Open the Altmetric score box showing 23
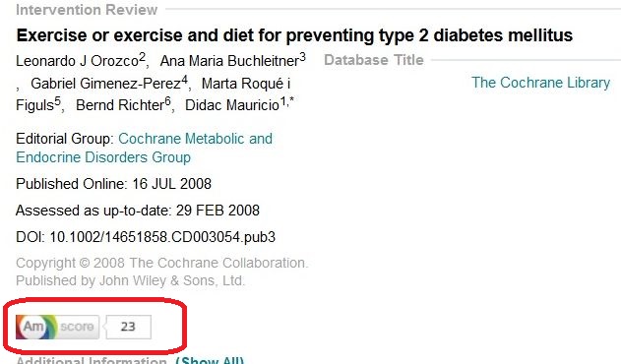This screenshot has height=364, width=621. [128, 328]
